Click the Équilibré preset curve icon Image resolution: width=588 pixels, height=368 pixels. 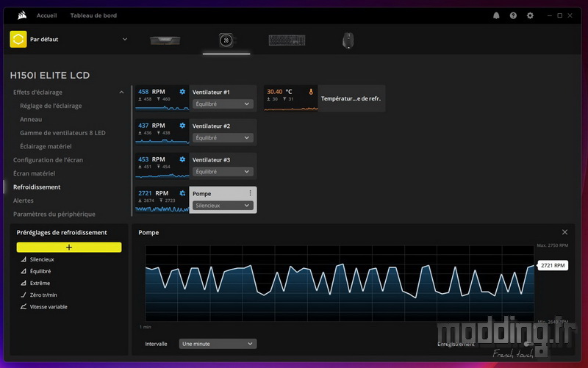point(24,271)
